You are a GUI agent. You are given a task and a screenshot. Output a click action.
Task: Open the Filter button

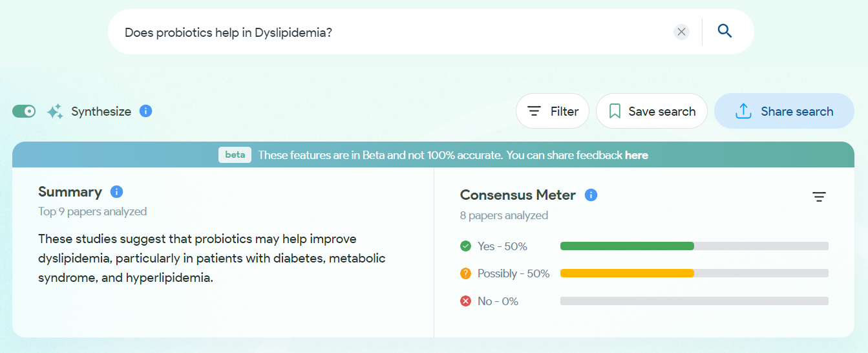coord(553,111)
